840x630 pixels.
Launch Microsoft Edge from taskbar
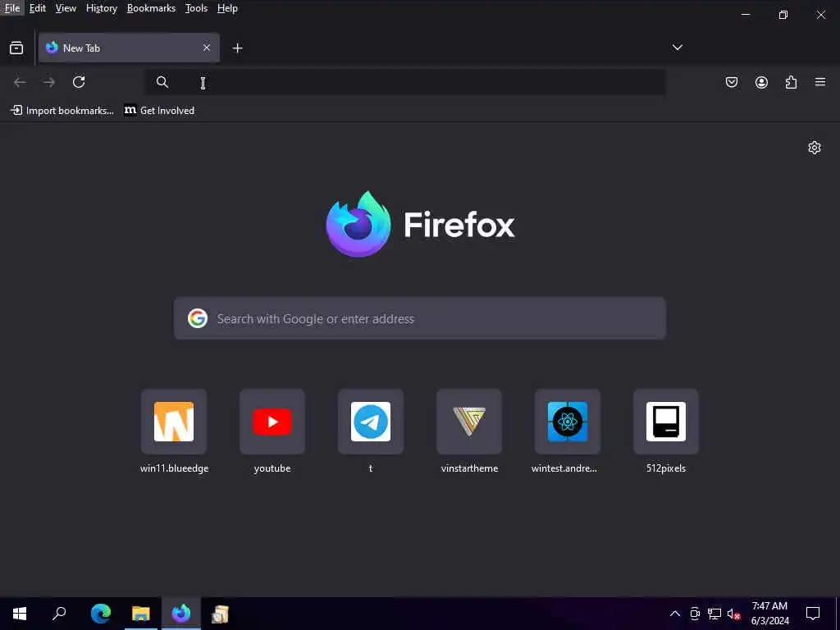point(101,614)
